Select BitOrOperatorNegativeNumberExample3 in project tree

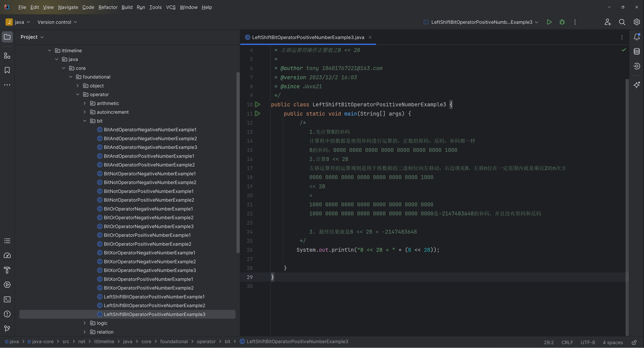pos(149,226)
